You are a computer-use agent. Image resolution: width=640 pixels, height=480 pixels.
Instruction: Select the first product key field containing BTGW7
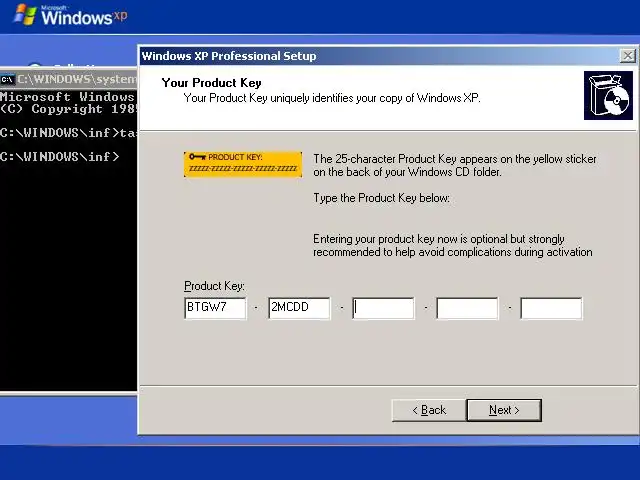[215, 308]
